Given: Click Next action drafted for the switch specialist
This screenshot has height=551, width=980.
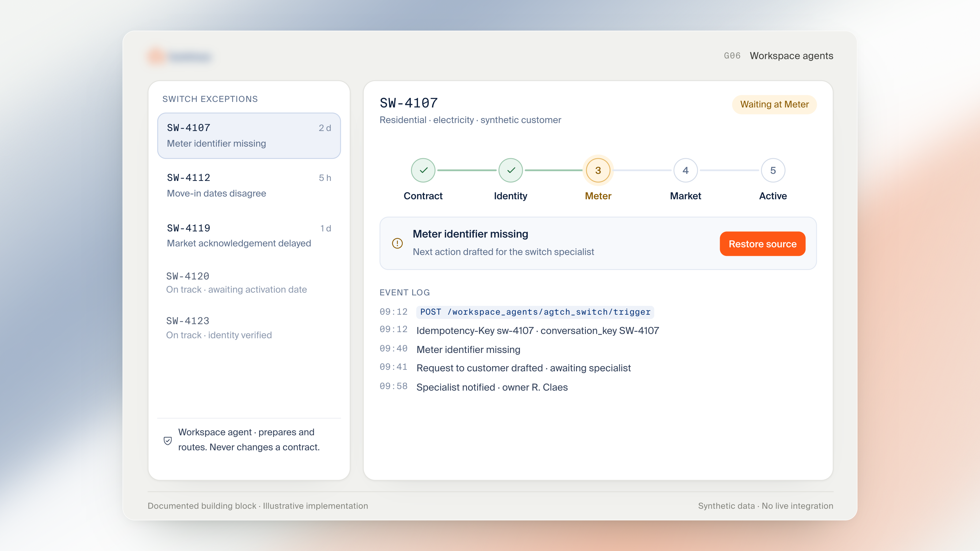Looking at the screenshot, I should 503,252.
